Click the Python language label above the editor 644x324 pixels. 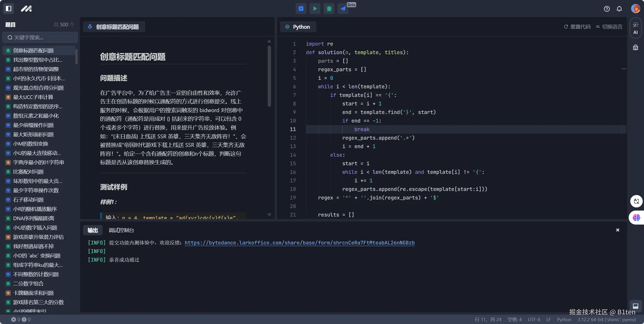[x=298, y=26]
